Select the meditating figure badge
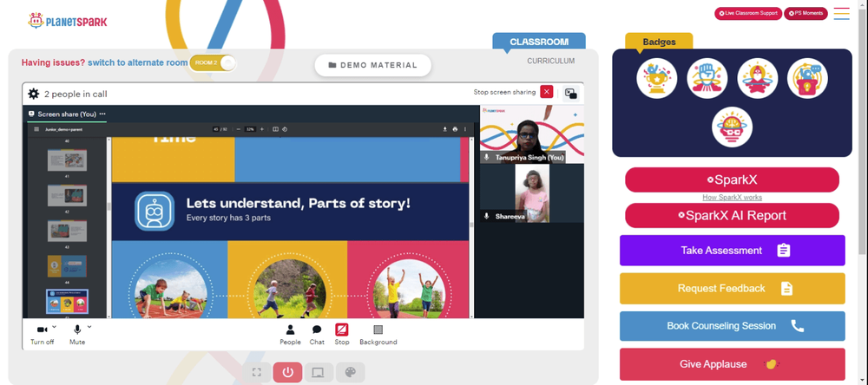 tap(757, 79)
